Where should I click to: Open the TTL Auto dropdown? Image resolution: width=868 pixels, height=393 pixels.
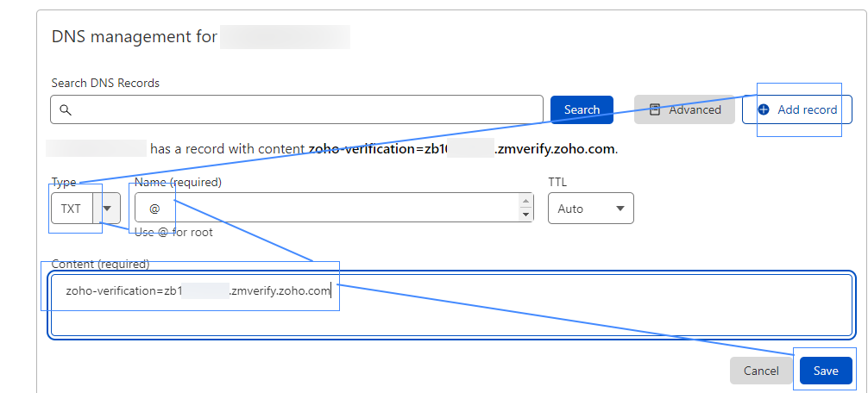591,209
